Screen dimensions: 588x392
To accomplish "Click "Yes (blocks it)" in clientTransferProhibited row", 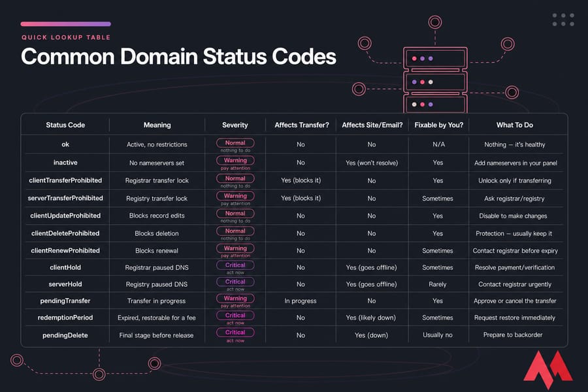I will tap(301, 180).
